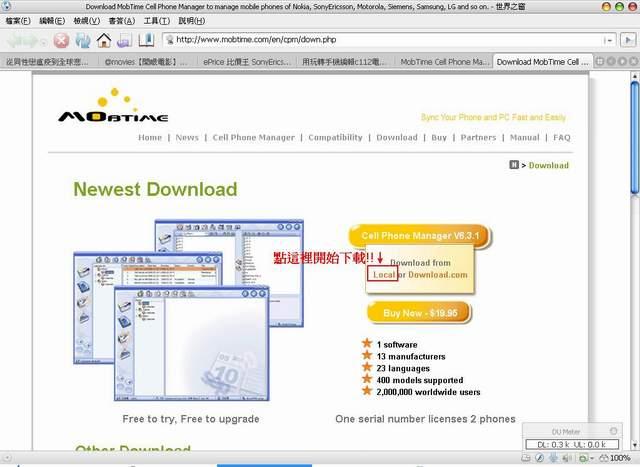Click the breadcrumb home icon before Download
The height and width of the screenshot is (467, 640).
[x=514, y=165]
